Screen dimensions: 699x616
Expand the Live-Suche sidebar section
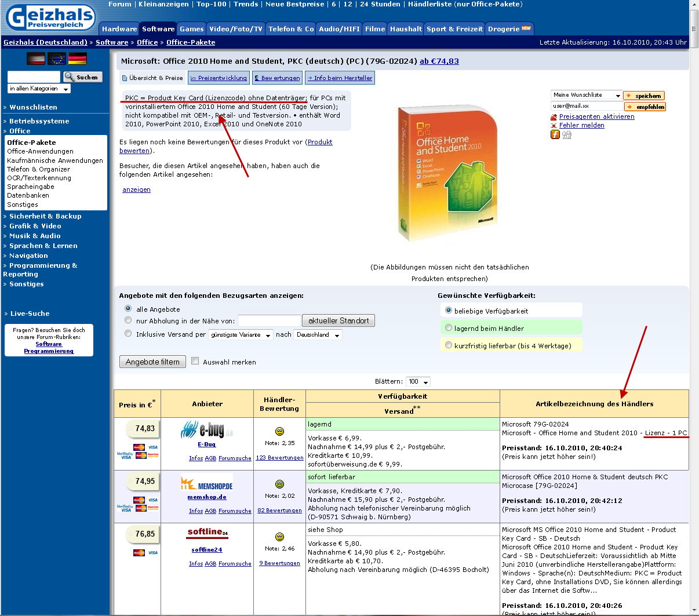tap(30, 314)
